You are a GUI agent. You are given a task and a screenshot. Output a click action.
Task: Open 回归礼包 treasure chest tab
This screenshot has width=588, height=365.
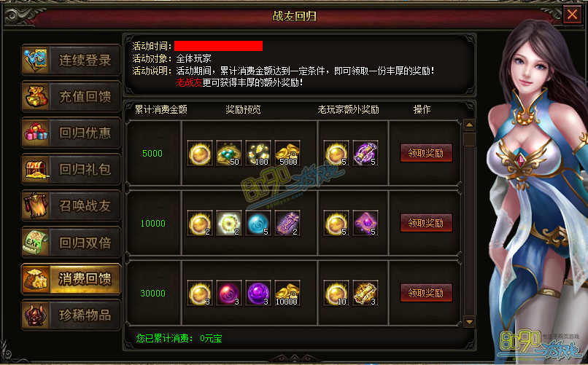71,169
